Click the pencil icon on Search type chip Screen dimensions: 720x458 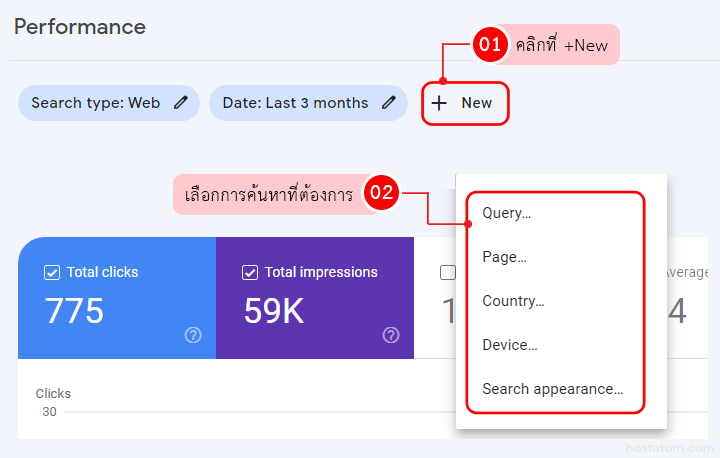(181, 103)
